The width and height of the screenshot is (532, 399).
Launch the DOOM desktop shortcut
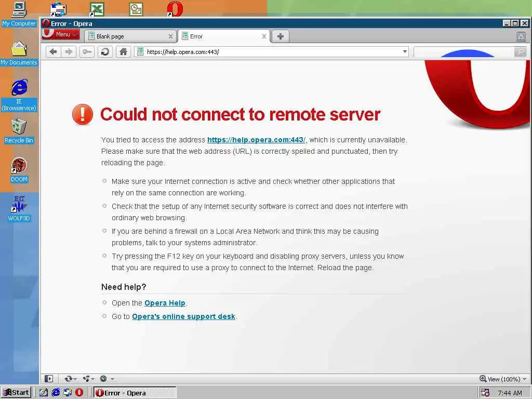pos(19,170)
